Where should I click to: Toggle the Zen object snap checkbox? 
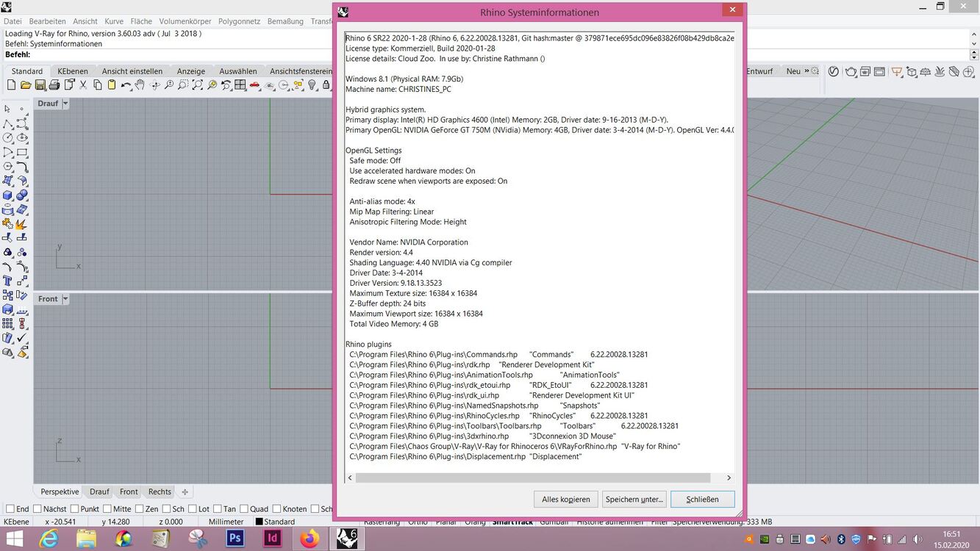coord(139,508)
